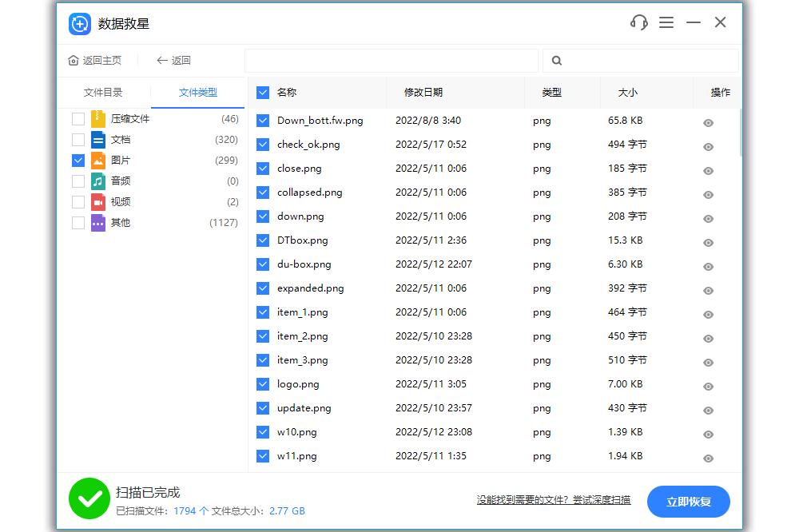
Task: Click the date 2022/8/8 3:40
Action: pos(428,121)
